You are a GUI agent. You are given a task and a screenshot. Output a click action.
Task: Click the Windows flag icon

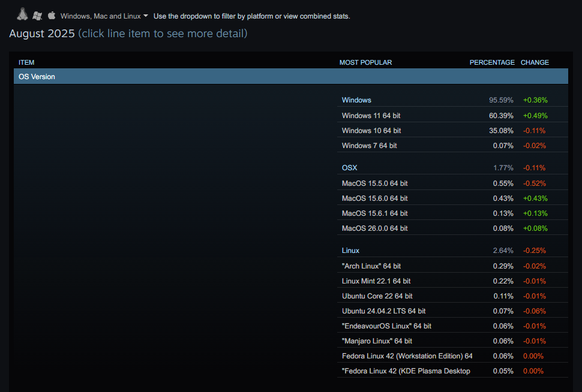click(37, 16)
